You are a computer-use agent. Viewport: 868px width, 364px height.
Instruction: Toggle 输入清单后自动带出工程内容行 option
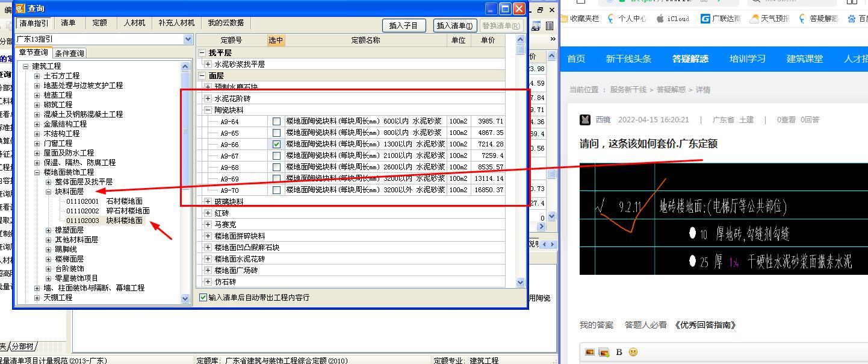tap(203, 297)
